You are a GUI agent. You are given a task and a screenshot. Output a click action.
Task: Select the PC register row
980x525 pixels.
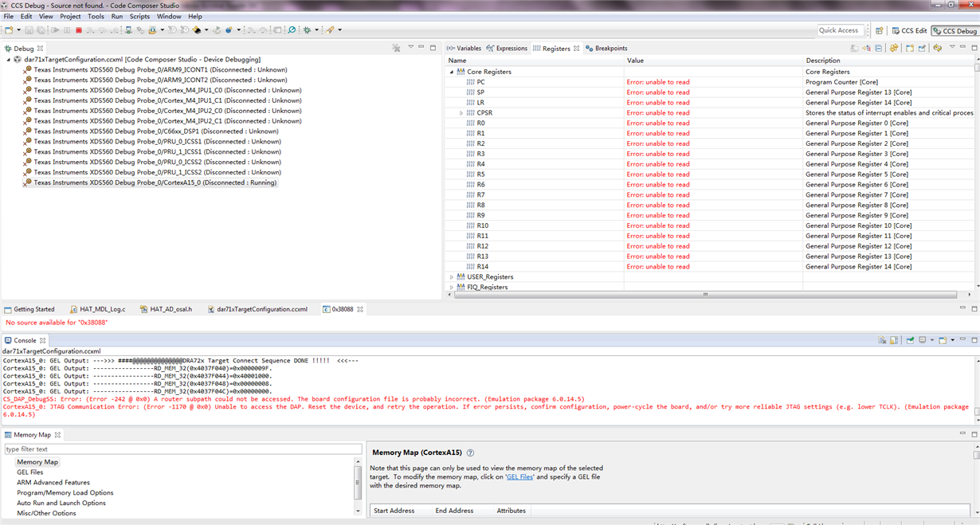709,82
